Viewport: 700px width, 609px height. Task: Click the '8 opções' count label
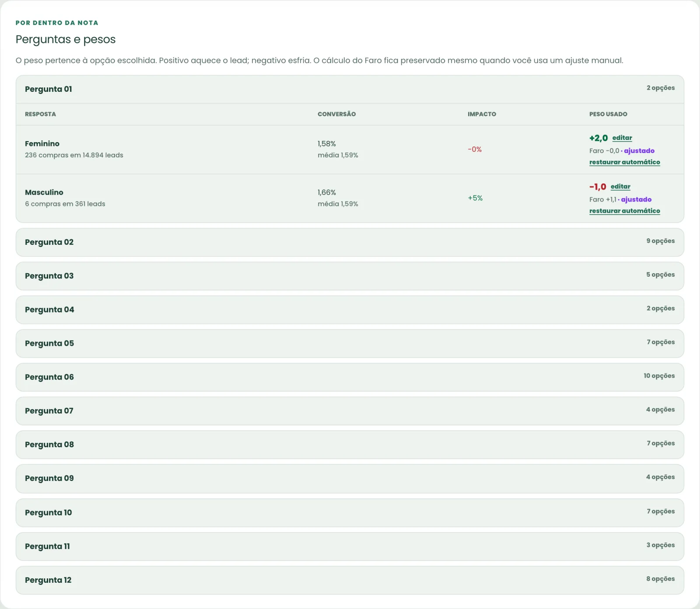(661, 579)
